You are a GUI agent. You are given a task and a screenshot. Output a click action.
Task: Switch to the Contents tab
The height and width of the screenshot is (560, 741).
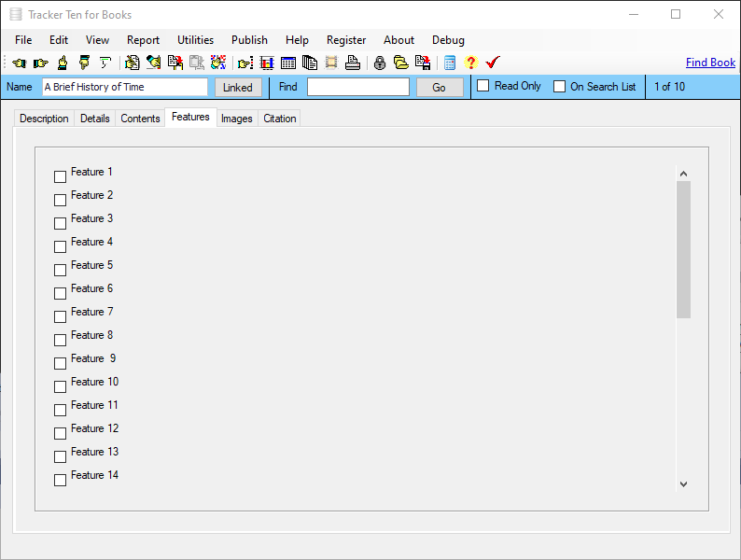pyautogui.click(x=140, y=119)
